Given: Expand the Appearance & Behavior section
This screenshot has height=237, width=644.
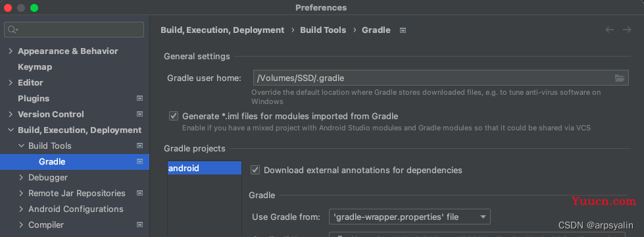Looking at the screenshot, I should pos(11,51).
